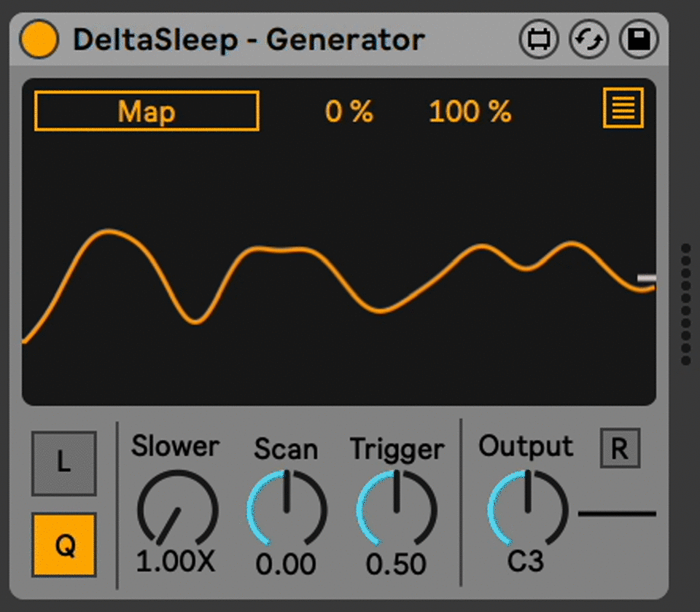Toggle the L button
This screenshot has width=700, height=612.
[63, 463]
